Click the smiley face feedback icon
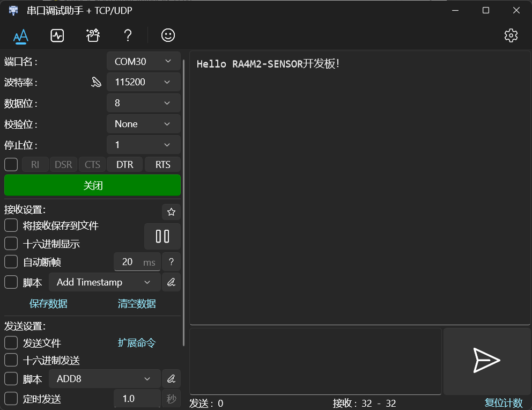The image size is (532, 410). tap(168, 35)
